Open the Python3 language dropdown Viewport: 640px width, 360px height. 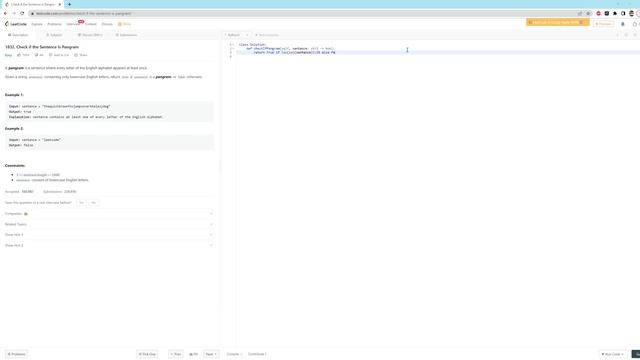tap(236, 35)
